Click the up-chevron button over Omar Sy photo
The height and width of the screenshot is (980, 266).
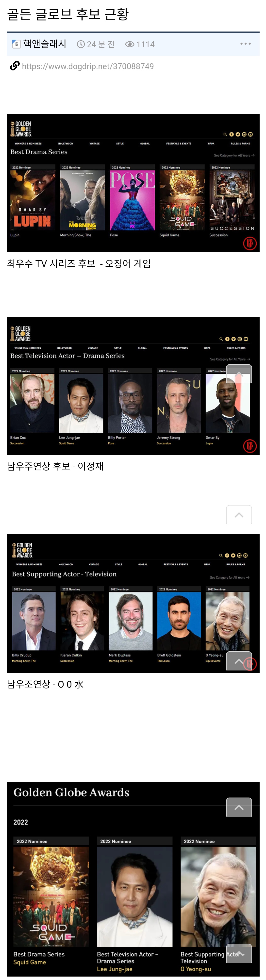coord(239,374)
